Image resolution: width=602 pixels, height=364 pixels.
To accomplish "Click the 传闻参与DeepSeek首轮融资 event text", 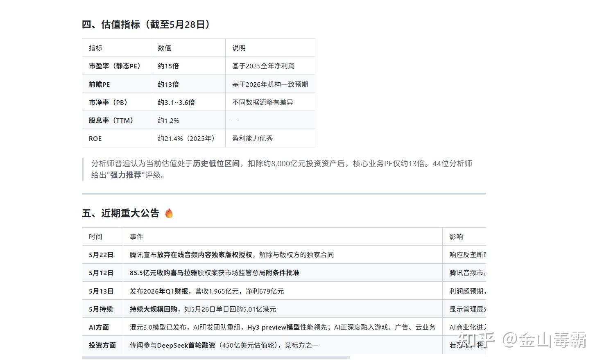I will 172,345.
